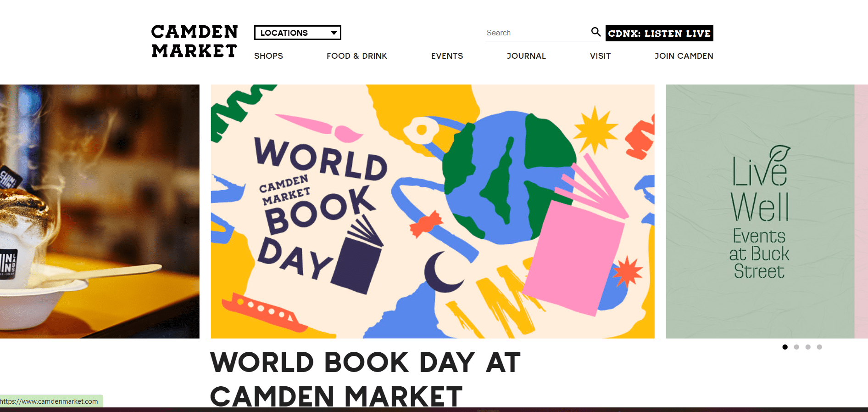This screenshot has height=412, width=868.
Task: Open the Food & Drink menu
Action: pos(357,56)
